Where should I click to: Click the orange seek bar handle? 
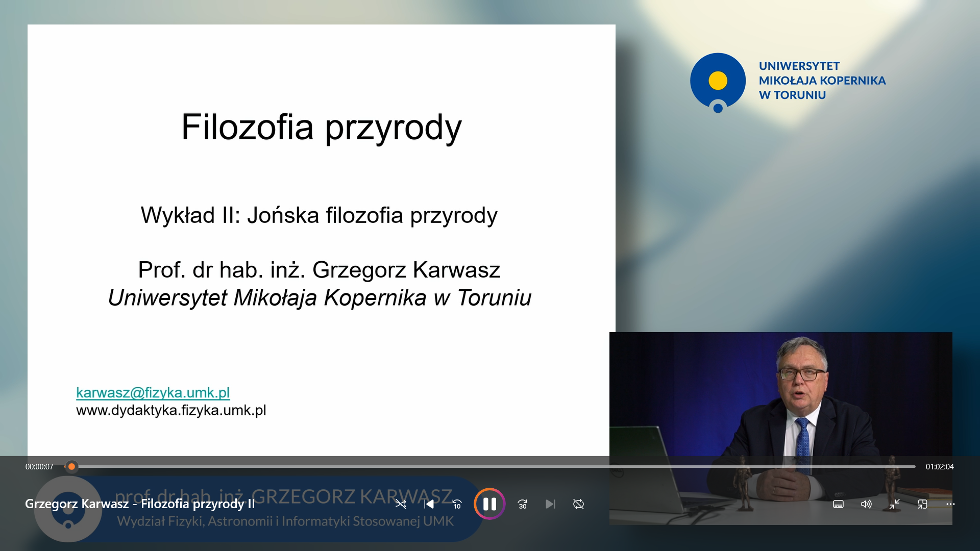[x=72, y=466]
